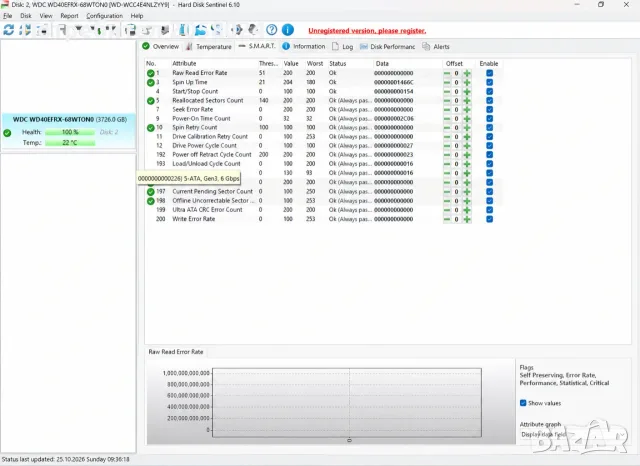Click the blue Refresh arrows toolbar icon
Screen dimensions: 640x466
tap(9, 30)
